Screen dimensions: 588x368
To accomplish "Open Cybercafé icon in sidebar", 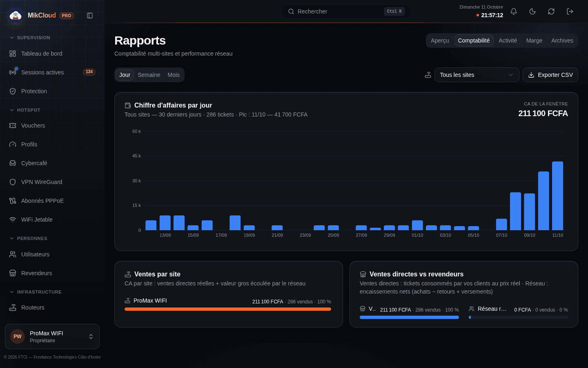I will coord(13,163).
